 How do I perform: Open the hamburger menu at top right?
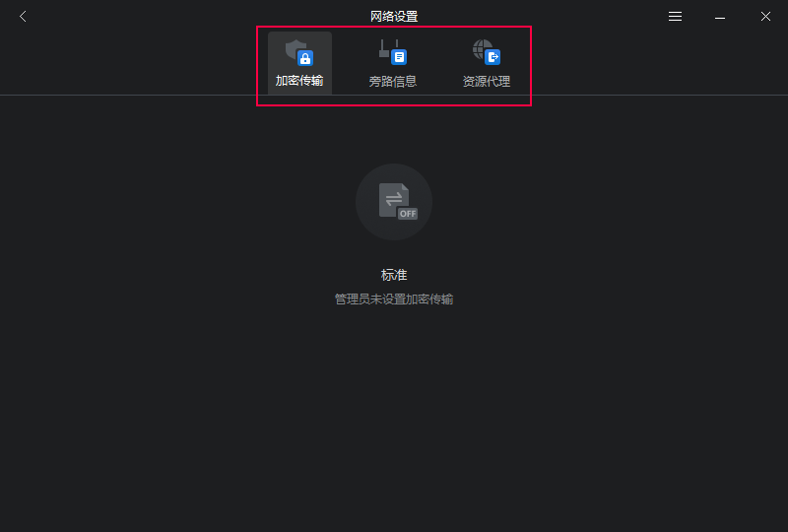[675, 17]
